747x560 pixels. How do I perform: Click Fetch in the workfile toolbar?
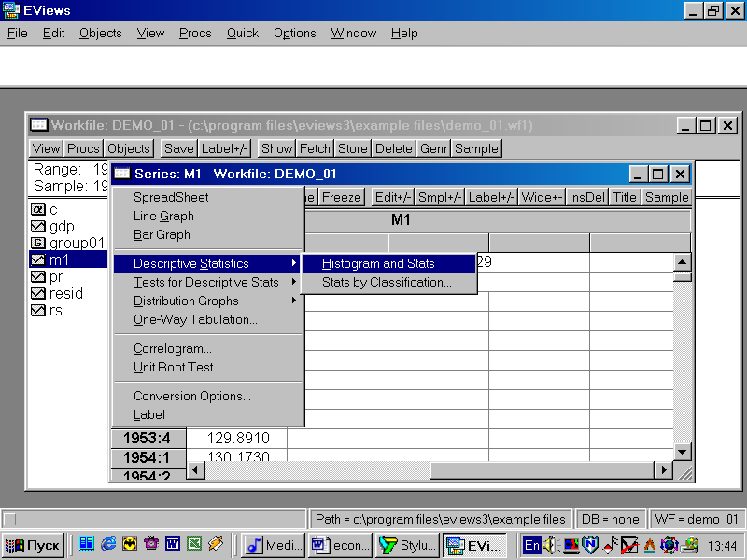point(315,149)
